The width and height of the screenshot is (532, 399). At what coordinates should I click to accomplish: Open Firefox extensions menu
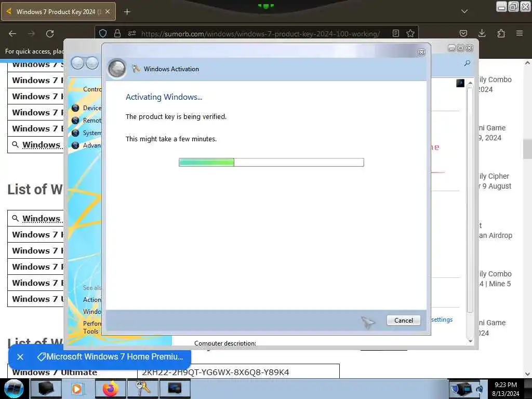pos(501,33)
